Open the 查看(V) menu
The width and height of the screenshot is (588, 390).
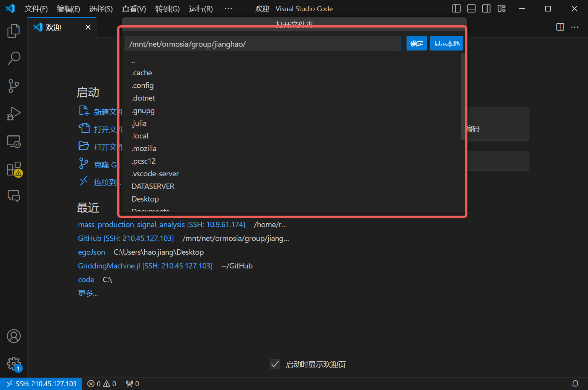coord(134,9)
